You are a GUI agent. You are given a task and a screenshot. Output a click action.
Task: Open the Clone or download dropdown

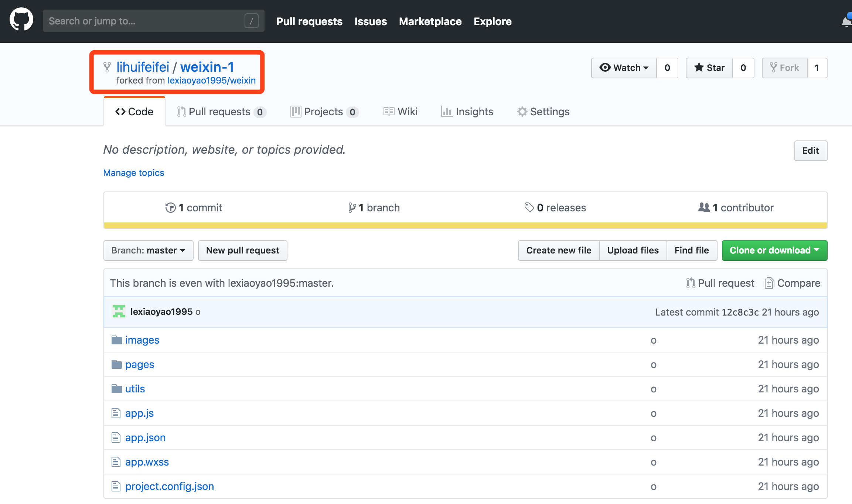pos(774,251)
